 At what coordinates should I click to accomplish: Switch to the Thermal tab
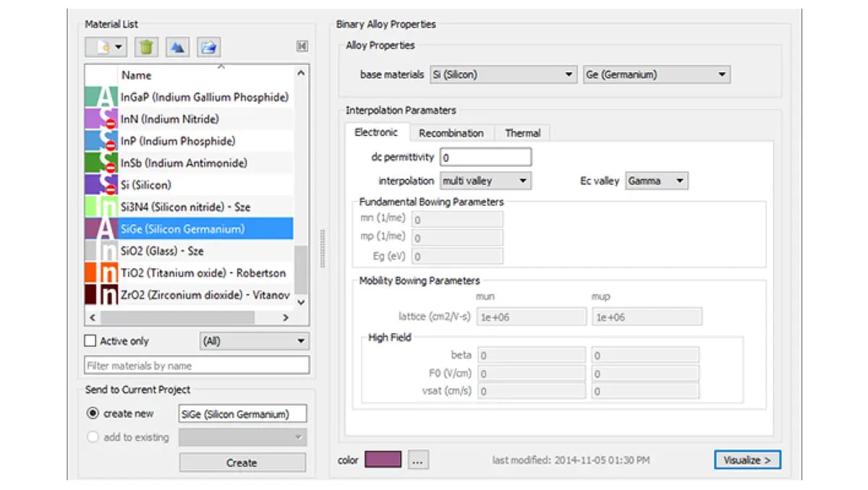point(523,133)
